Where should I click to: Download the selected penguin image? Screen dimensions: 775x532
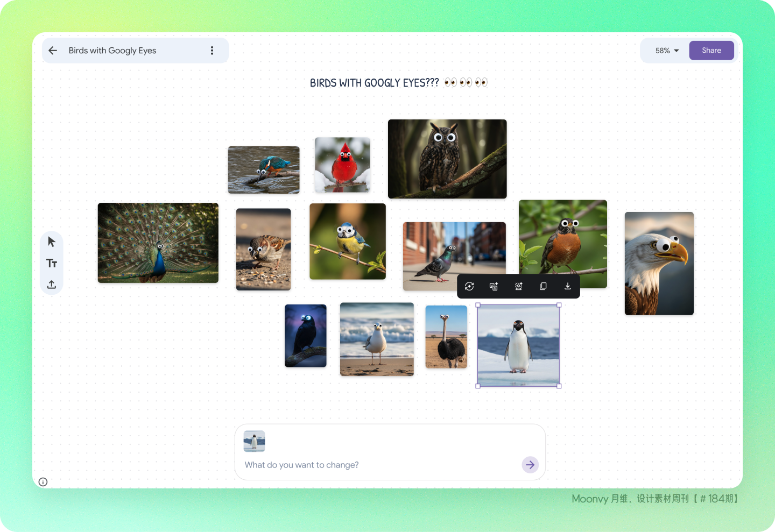568,286
